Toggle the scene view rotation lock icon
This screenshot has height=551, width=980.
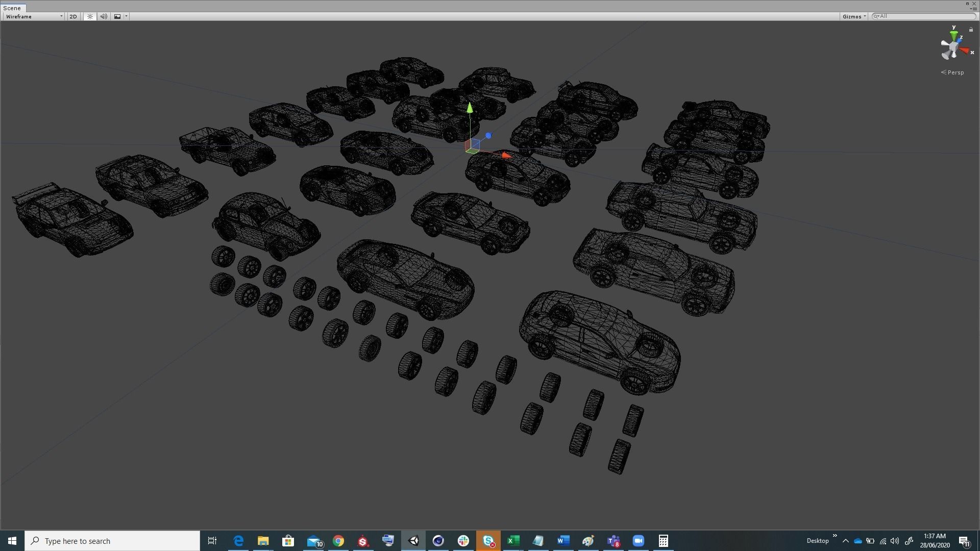(x=971, y=30)
